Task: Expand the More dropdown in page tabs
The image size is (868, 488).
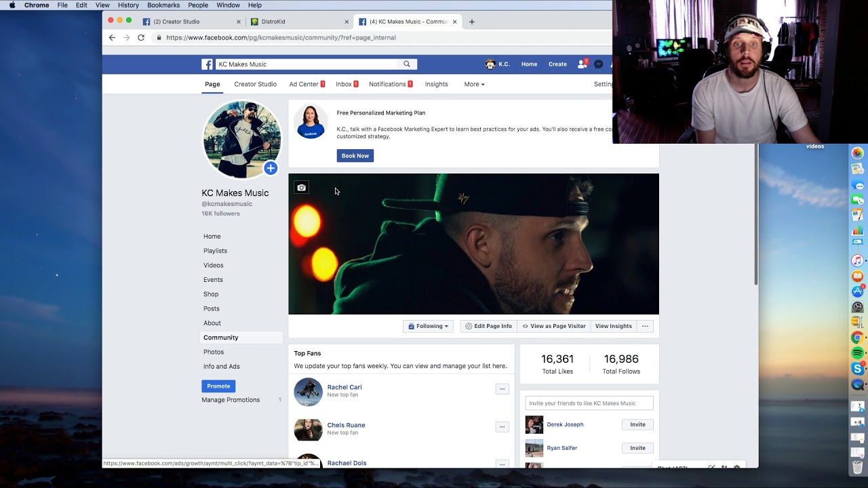Action: (474, 84)
